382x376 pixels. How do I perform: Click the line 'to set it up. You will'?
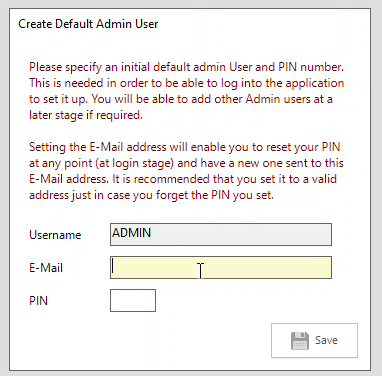tap(181, 99)
